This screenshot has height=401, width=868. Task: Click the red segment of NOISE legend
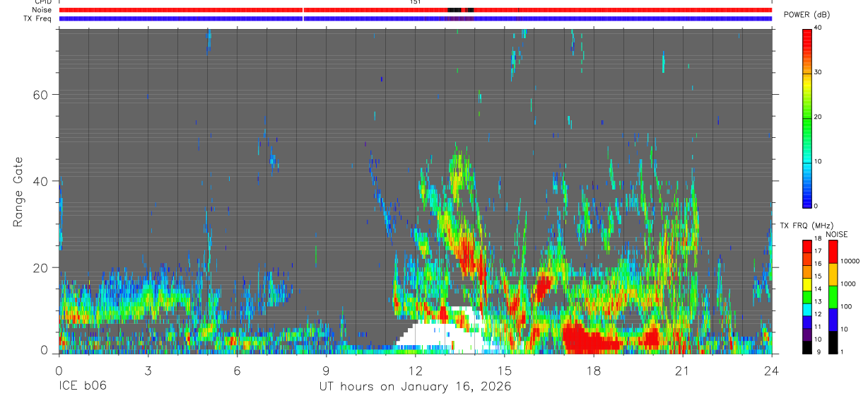pos(833,252)
